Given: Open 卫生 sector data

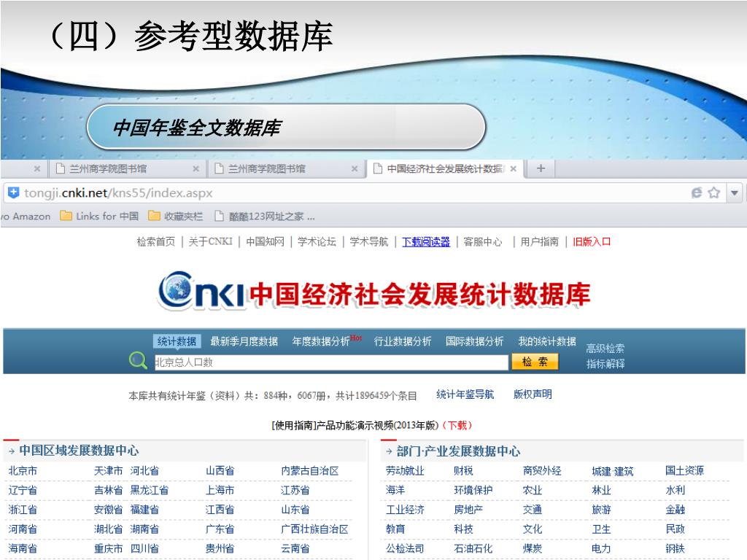Looking at the screenshot, I should 601,529.
